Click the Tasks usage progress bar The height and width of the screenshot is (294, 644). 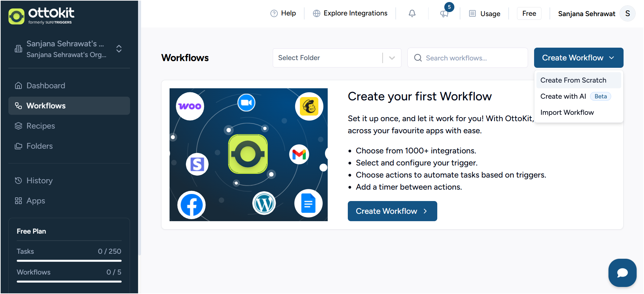(69, 261)
